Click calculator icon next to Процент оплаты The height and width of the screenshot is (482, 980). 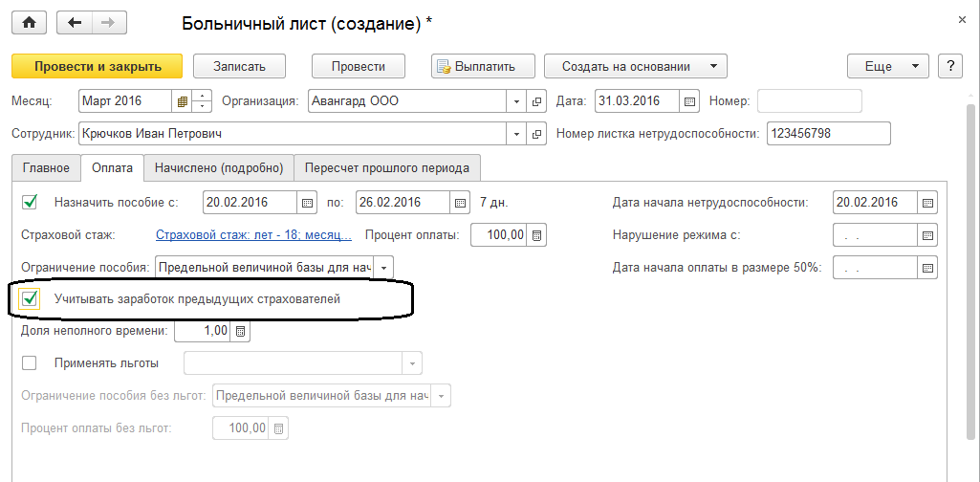point(537,234)
